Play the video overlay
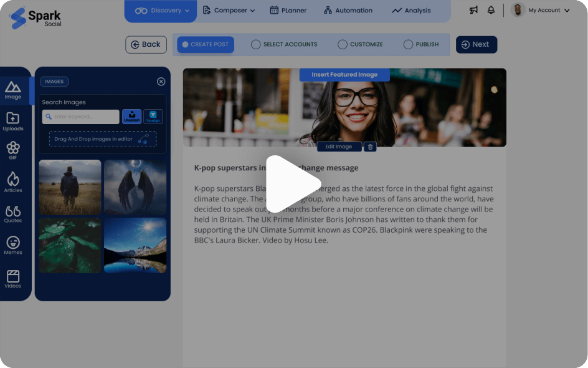Screen dimensions: 588x368 [x=293, y=184]
